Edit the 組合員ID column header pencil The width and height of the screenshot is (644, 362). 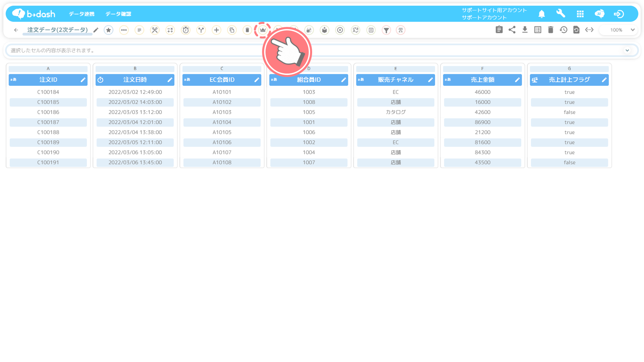click(343, 80)
